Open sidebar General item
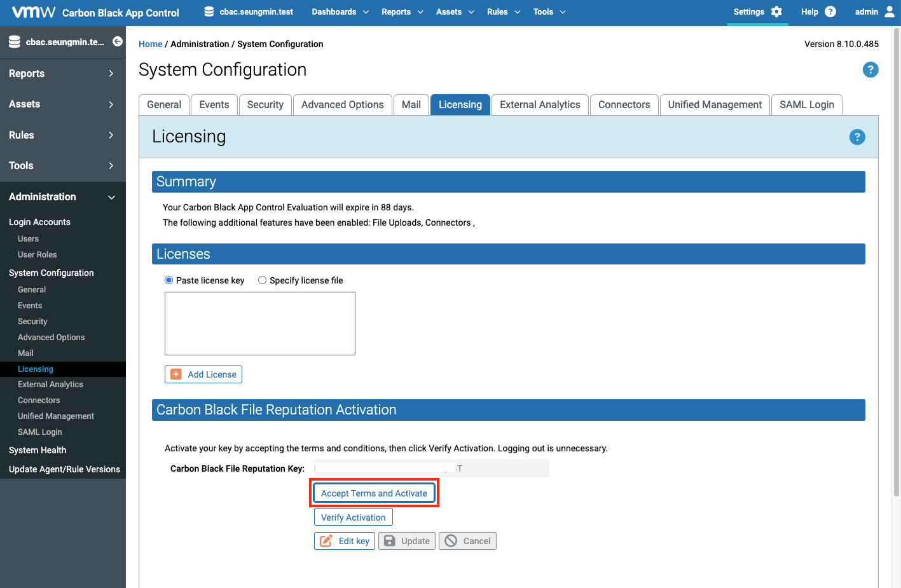The width and height of the screenshot is (901, 588). (x=32, y=290)
